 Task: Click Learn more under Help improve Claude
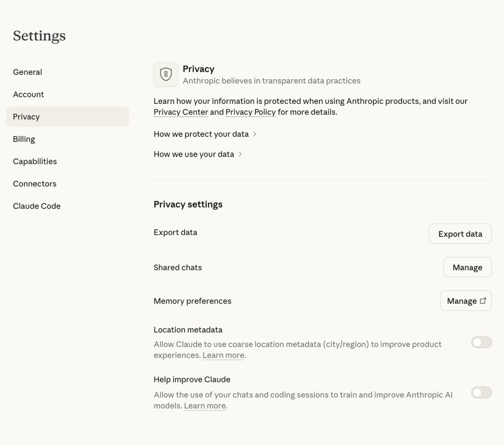pyautogui.click(x=205, y=406)
